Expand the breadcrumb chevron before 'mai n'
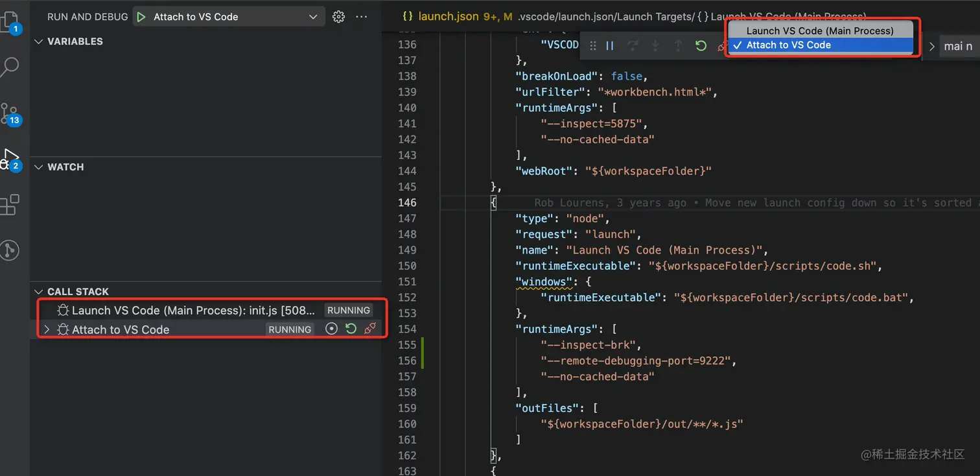 (x=932, y=46)
